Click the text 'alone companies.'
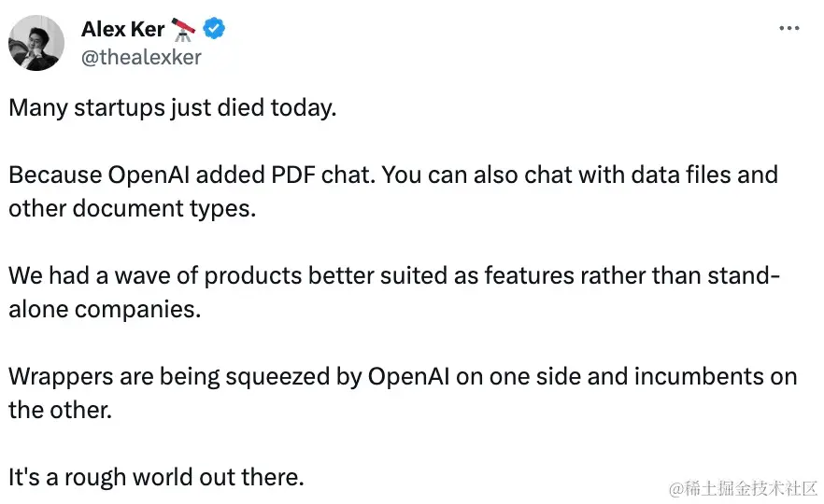The height and width of the screenshot is (504, 824). [x=105, y=309]
